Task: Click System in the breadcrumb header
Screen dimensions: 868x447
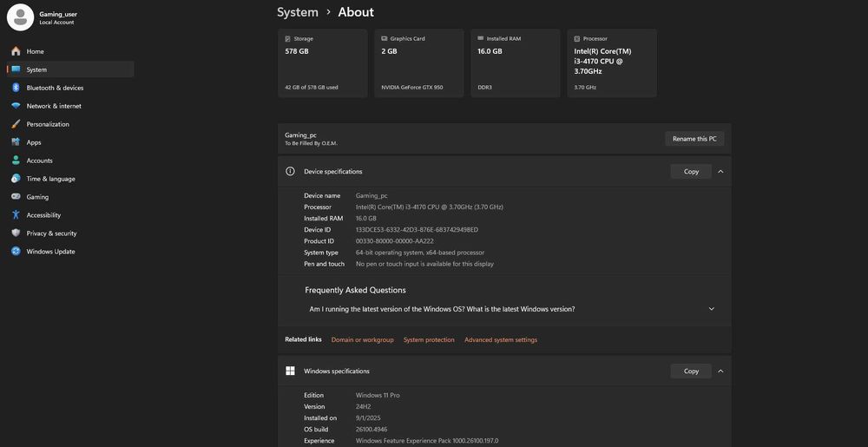Action: tap(298, 12)
